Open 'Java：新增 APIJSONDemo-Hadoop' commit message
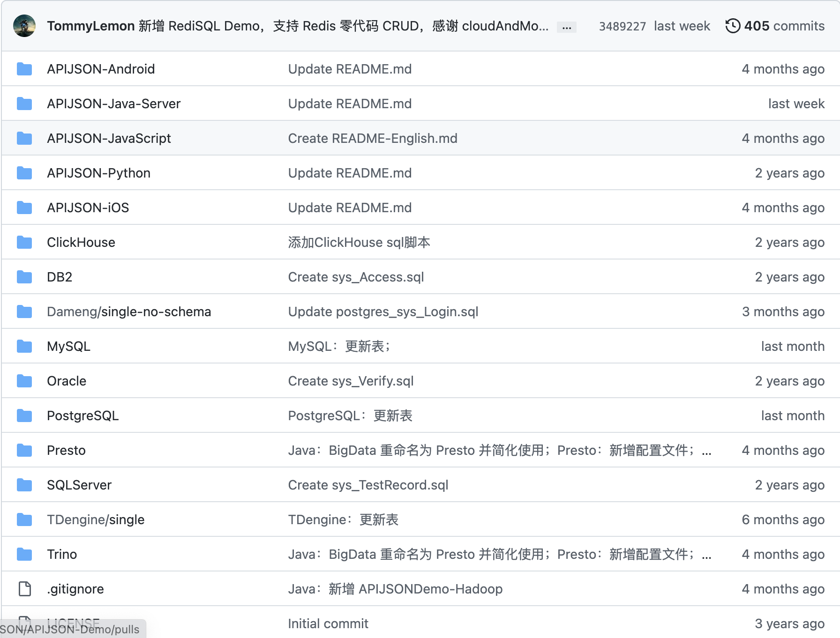The width and height of the screenshot is (840, 638). point(395,589)
